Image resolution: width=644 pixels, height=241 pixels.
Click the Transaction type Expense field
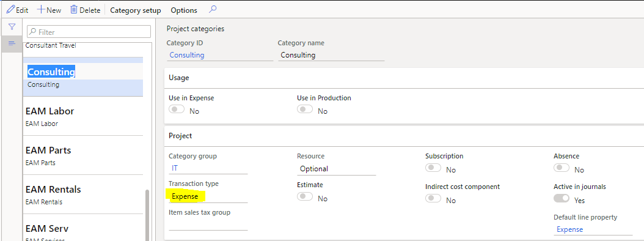(x=208, y=196)
